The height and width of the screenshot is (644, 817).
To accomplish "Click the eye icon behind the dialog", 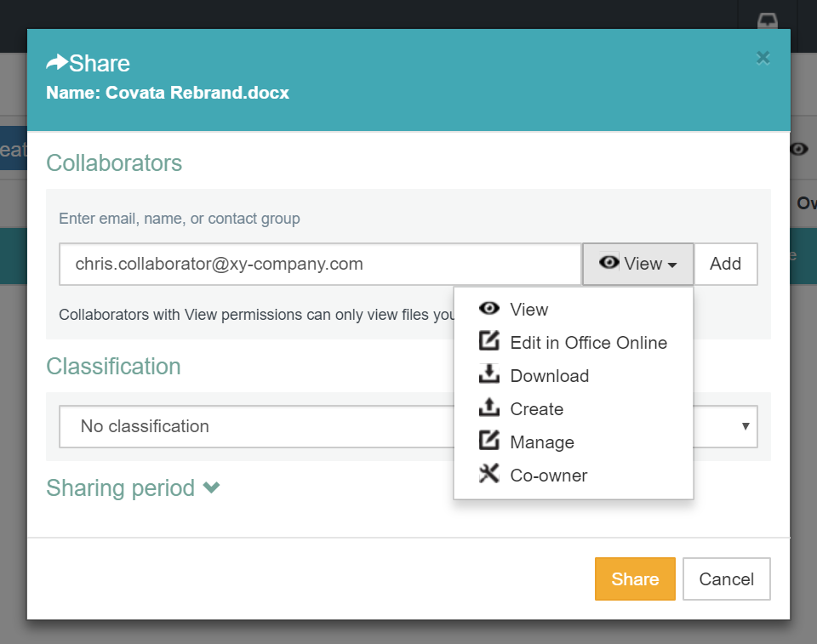I will [x=799, y=149].
